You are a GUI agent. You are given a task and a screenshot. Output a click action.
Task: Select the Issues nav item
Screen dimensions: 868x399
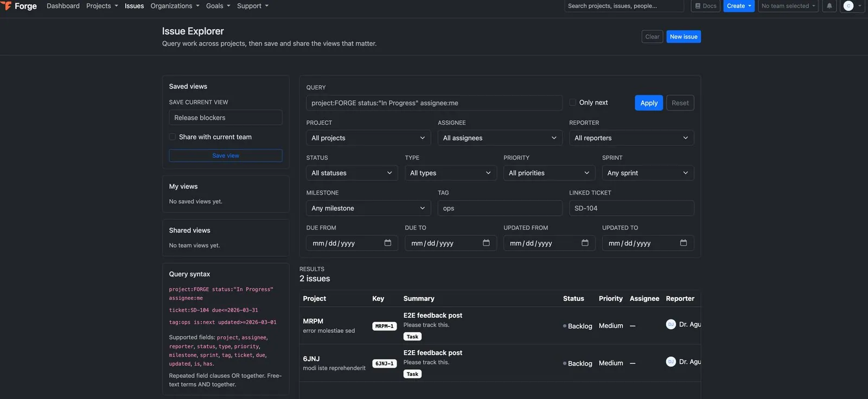click(134, 6)
